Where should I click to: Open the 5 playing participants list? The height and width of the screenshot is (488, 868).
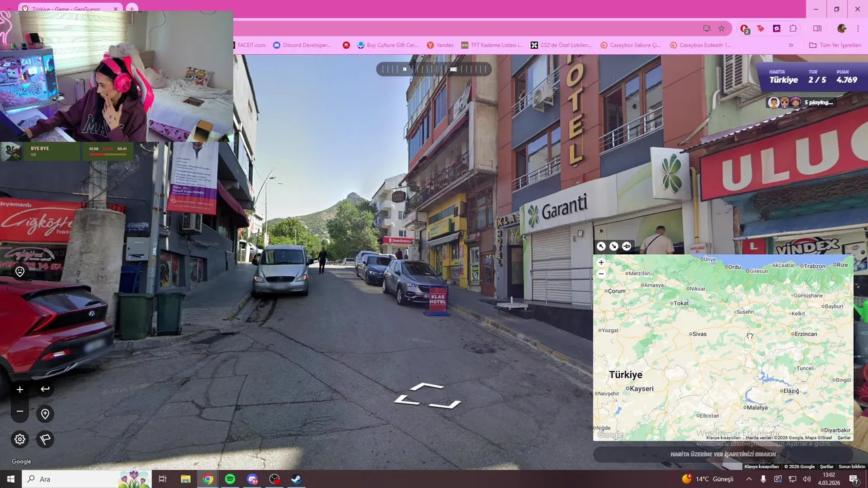[x=800, y=102]
